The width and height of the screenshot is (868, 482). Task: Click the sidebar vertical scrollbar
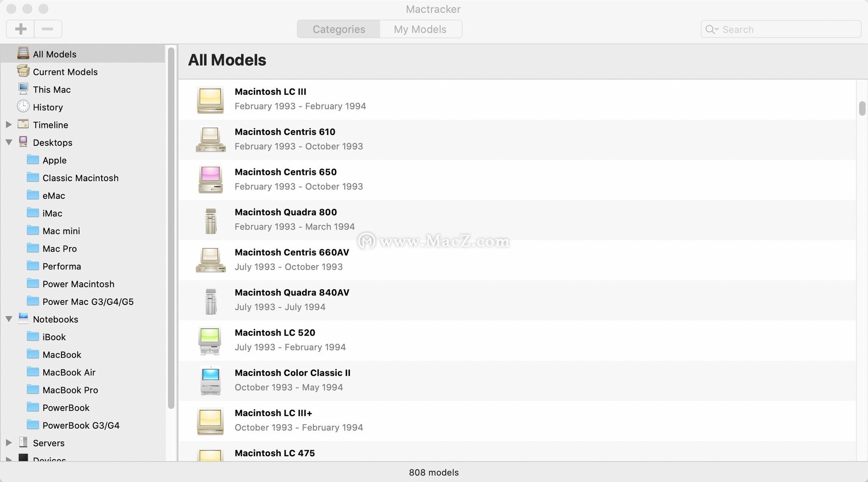click(x=171, y=228)
